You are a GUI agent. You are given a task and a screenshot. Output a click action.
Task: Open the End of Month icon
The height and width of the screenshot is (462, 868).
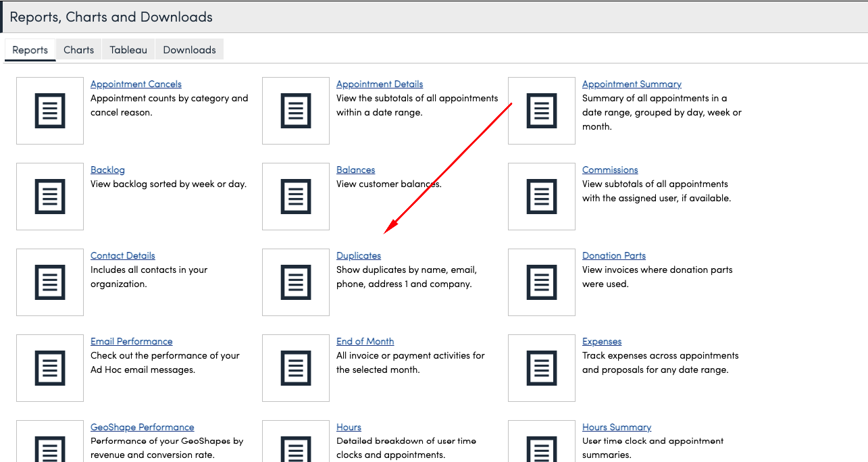[x=296, y=368]
